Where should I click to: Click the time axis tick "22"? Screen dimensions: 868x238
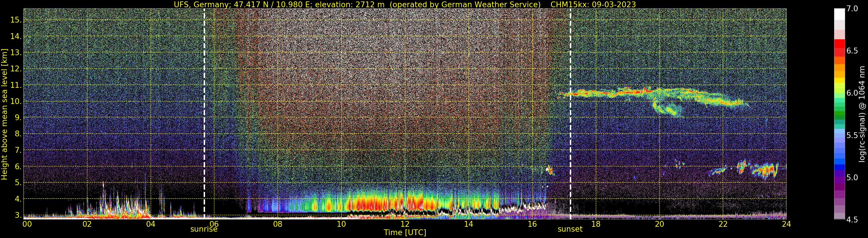click(x=723, y=224)
